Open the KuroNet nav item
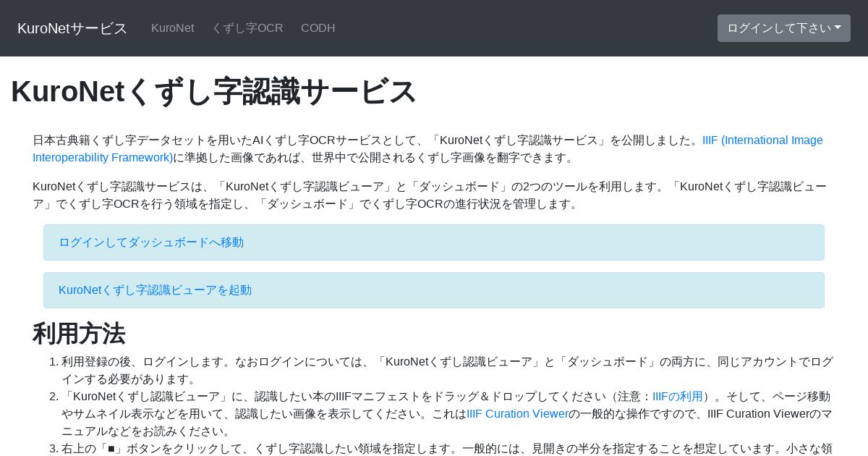 coord(173,28)
